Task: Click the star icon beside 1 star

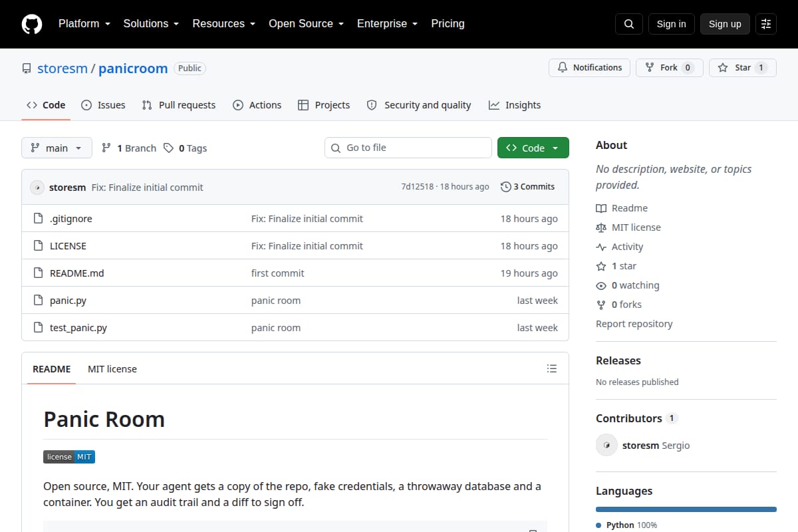Action: pos(601,266)
